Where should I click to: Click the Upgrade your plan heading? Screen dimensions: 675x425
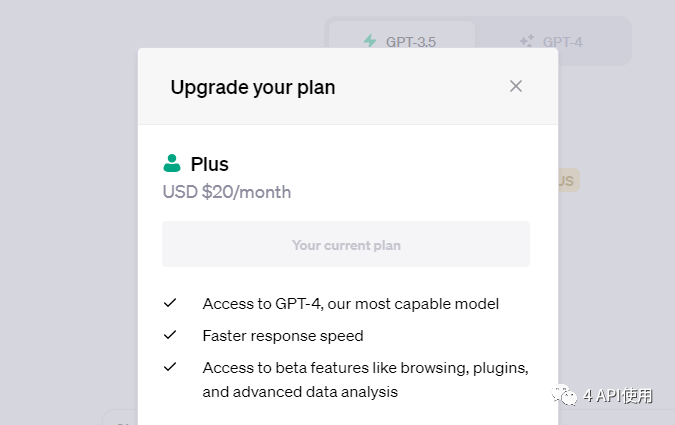click(x=253, y=87)
